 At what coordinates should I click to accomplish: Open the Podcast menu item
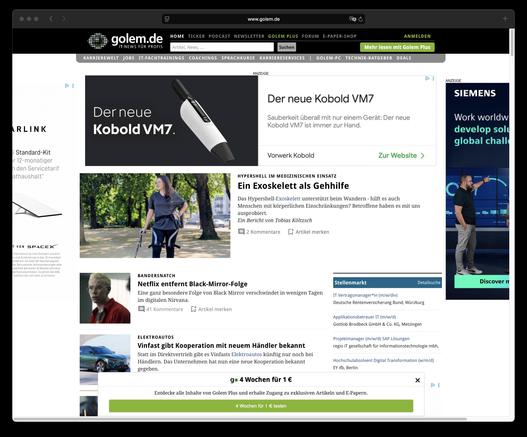point(219,36)
